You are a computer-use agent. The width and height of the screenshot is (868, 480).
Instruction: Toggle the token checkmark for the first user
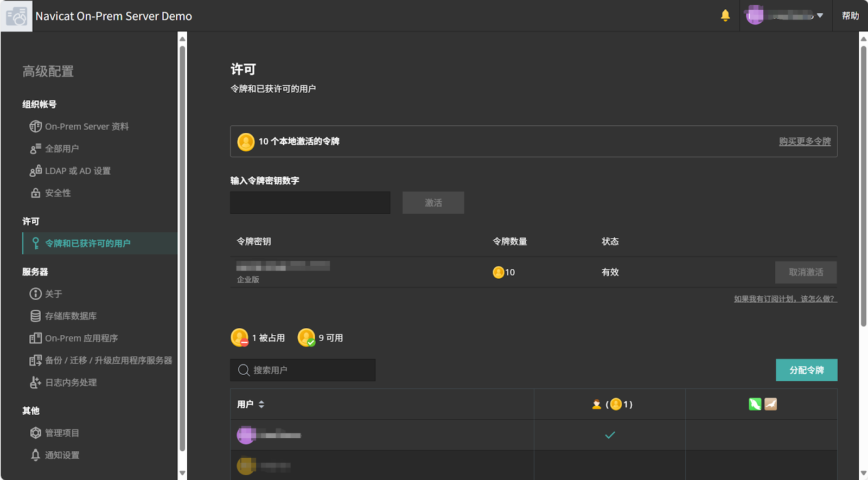tap(610, 435)
